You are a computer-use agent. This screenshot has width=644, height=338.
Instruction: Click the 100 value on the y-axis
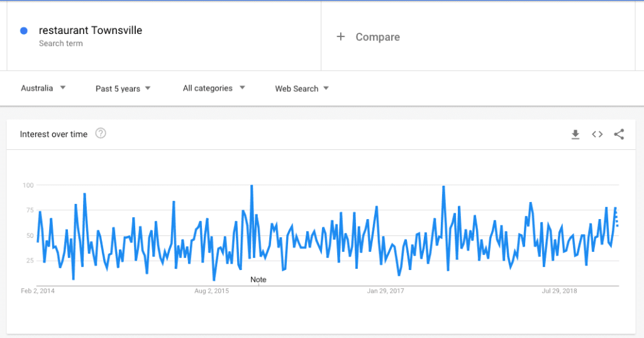tap(28, 185)
